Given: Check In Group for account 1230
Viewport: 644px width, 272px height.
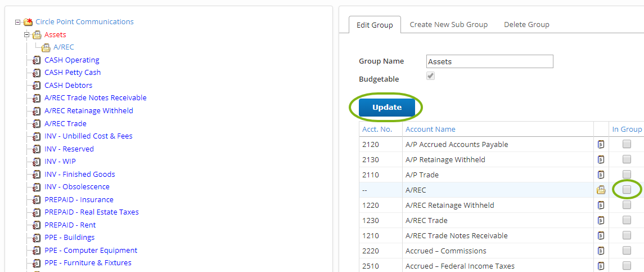Looking at the screenshot, I should click(627, 220).
